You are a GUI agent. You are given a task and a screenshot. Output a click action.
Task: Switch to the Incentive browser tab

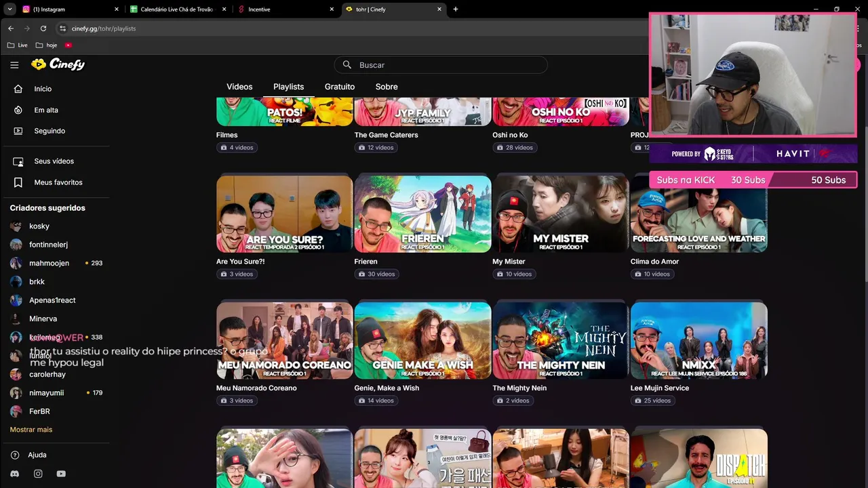(x=285, y=9)
